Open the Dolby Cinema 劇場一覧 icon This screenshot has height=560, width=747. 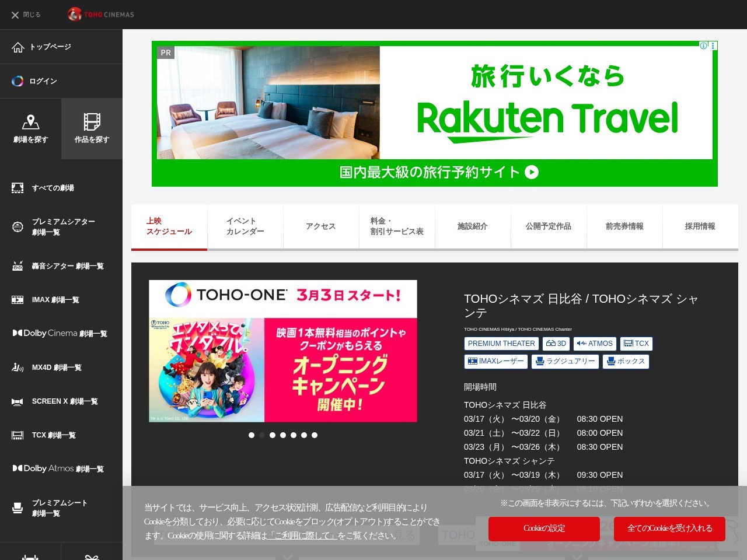(18, 333)
